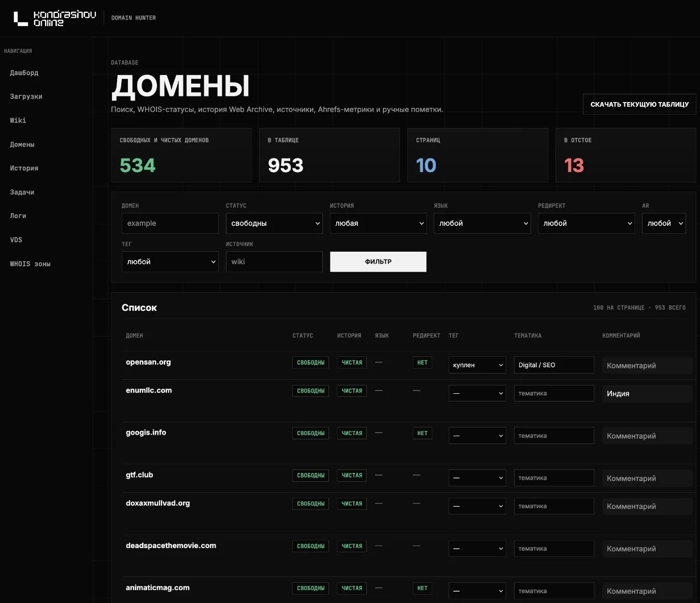Apply filters with the Фильтр button

click(x=378, y=262)
